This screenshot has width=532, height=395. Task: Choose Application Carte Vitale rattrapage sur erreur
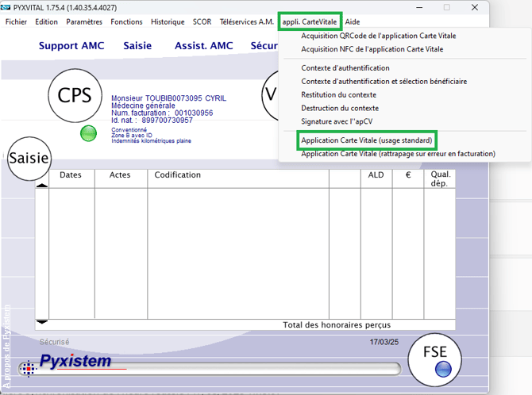point(399,154)
